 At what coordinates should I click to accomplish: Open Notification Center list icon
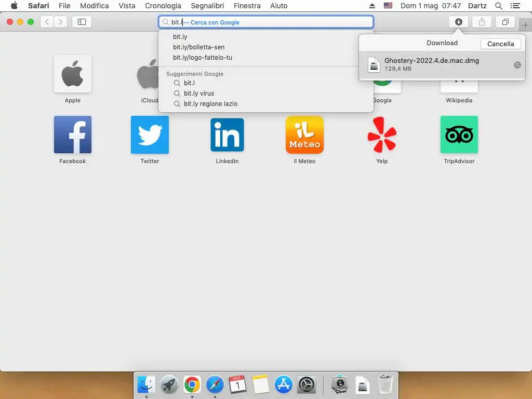(x=515, y=6)
